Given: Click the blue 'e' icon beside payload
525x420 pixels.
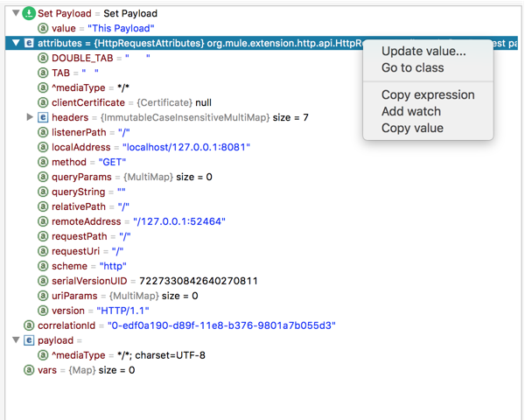Looking at the screenshot, I should point(28,340).
